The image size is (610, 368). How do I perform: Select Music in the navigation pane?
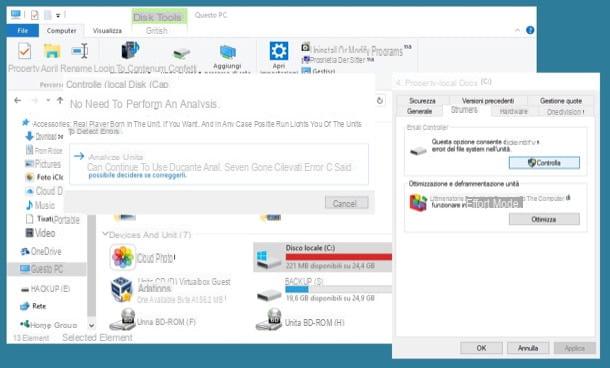point(40,205)
